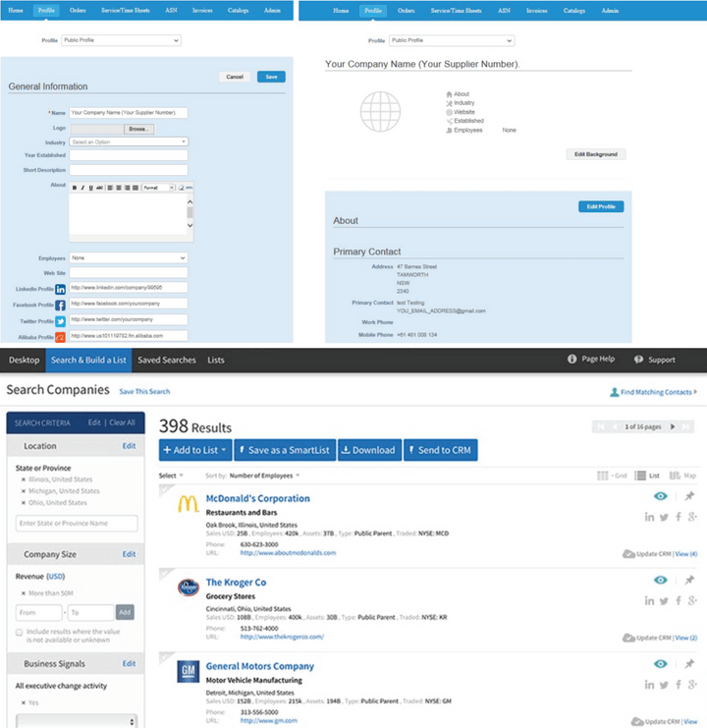Open Format dropdown in About editor
Image resolution: width=707 pixels, height=728 pixels.
[158, 188]
